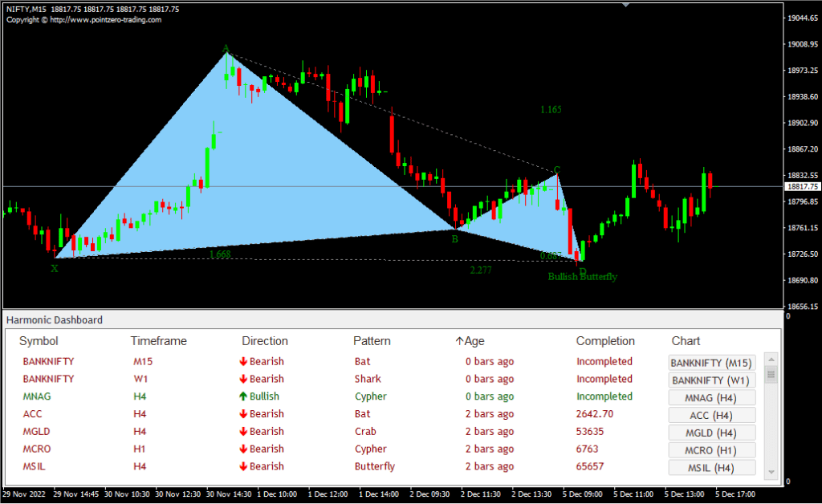This screenshot has width=822, height=504.
Task: Click the 19044.65 price axis label
Action: point(803,18)
